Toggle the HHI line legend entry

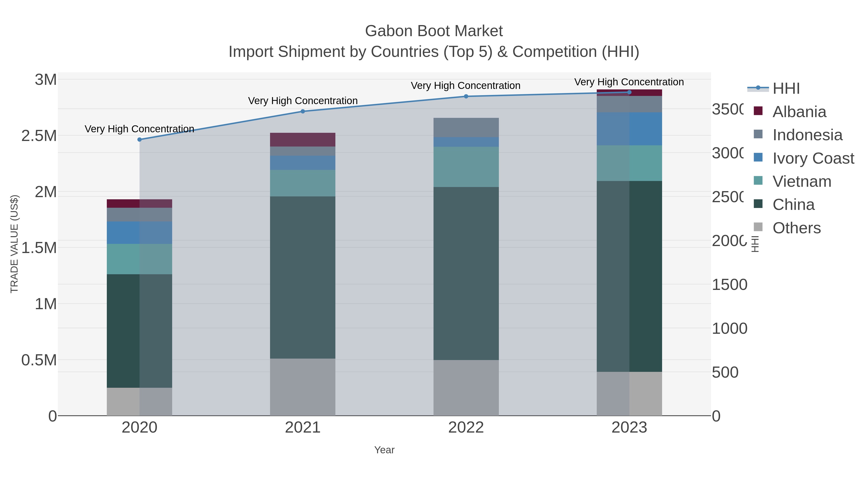click(773, 88)
